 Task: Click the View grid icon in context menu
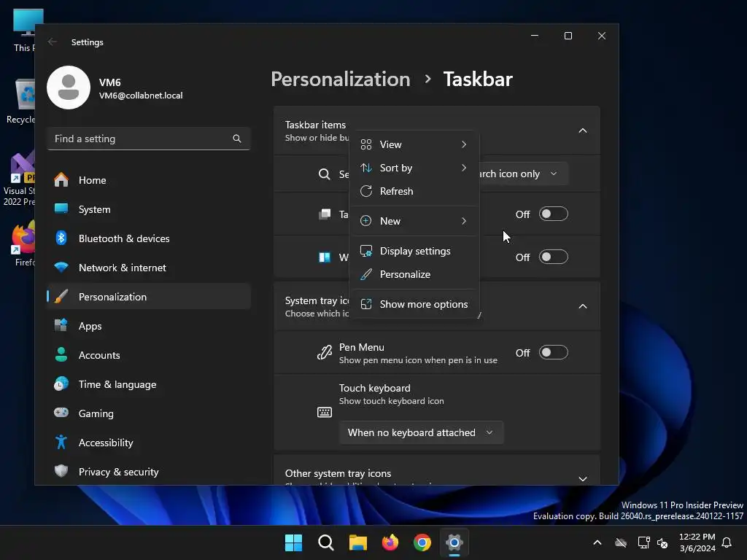pos(366,144)
